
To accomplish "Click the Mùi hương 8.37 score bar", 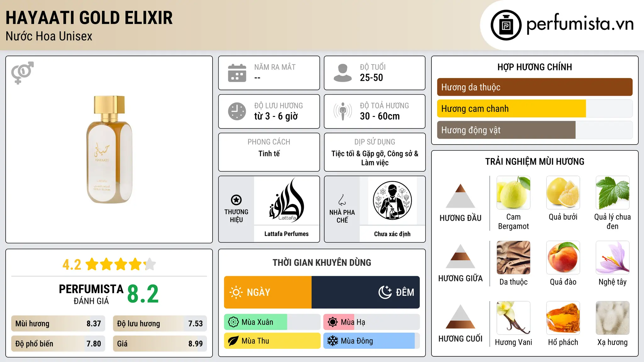I will pos(58,323).
